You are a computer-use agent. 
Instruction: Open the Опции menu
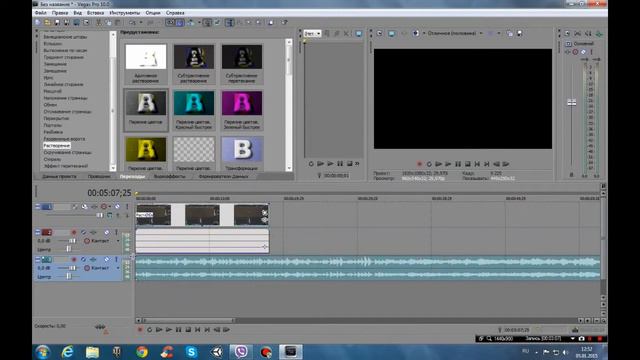tap(153, 13)
